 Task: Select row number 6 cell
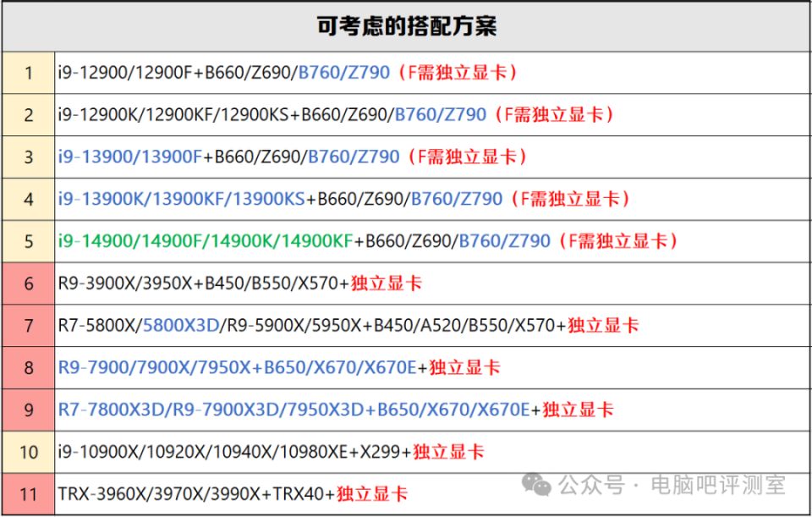pyautogui.click(x=29, y=283)
